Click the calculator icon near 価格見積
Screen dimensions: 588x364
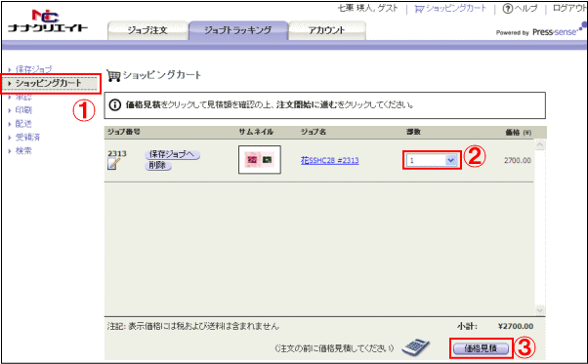coord(415,347)
